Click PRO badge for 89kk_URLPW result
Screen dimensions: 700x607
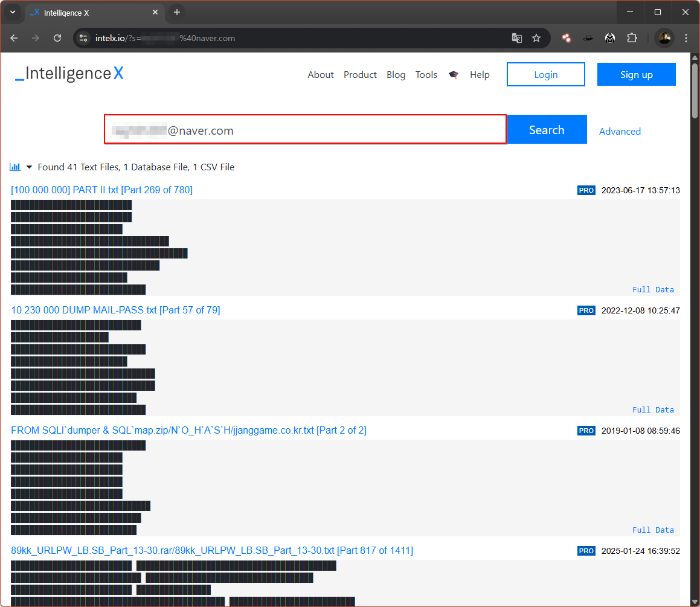(586, 551)
